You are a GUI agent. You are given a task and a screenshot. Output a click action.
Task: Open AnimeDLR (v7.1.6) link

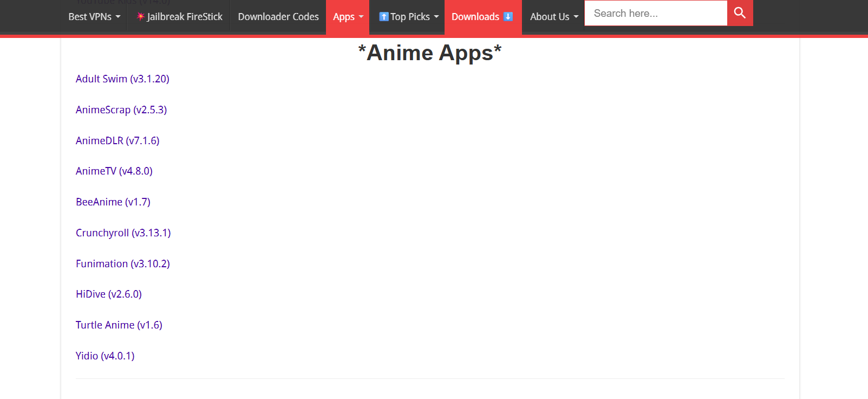tap(118, 141)
